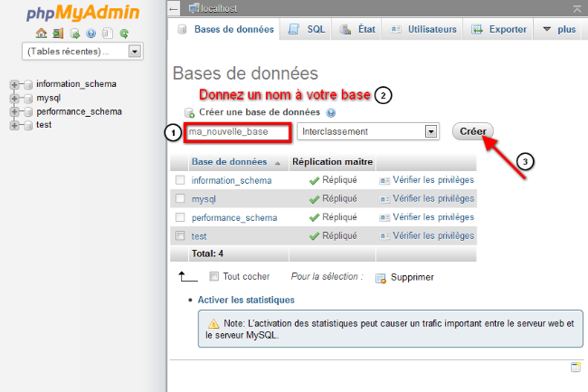
Task: Click database icon next to test in tree
Action: tap(28, 126)
